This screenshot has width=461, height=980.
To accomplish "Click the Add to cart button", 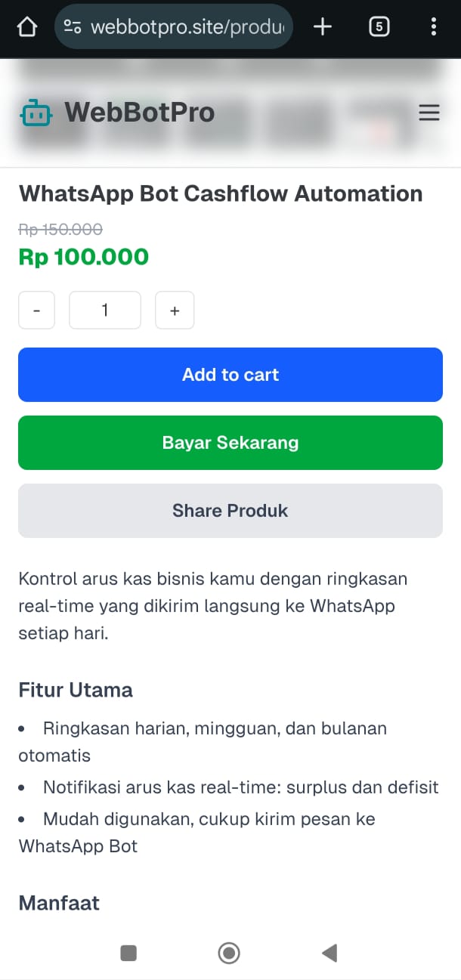I will (x=230, y=375).
